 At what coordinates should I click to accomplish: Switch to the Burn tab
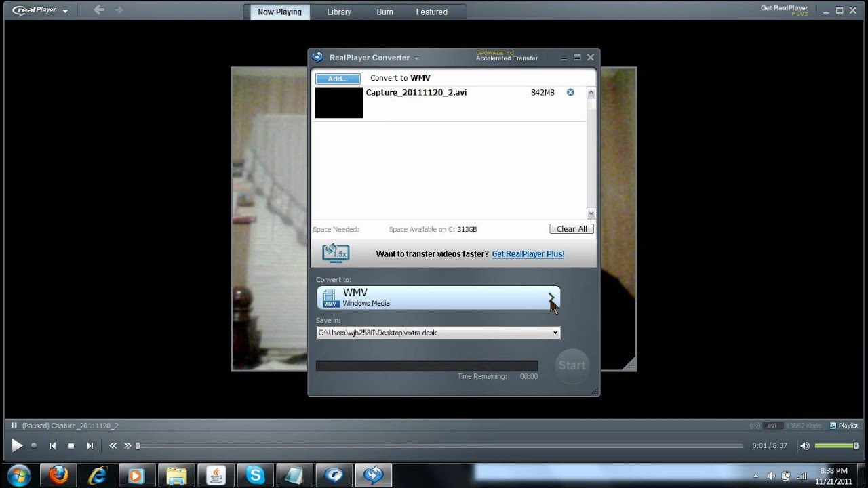pos(384,12)
